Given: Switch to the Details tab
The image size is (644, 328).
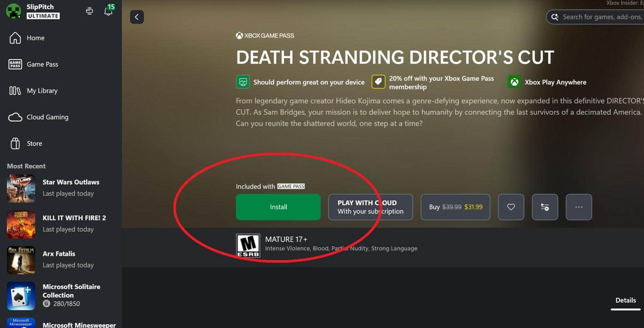Looking at the screenshot, I should tap(625, 300).
